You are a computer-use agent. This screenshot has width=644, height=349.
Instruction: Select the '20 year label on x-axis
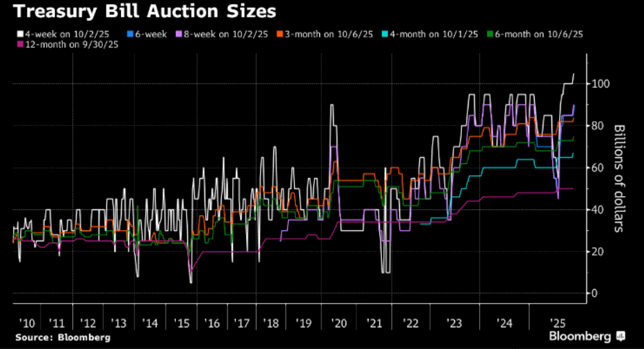340,323
